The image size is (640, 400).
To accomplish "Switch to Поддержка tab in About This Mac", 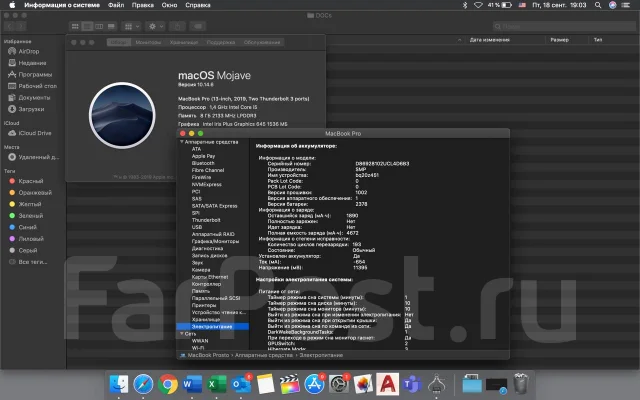I will [221, 42].
